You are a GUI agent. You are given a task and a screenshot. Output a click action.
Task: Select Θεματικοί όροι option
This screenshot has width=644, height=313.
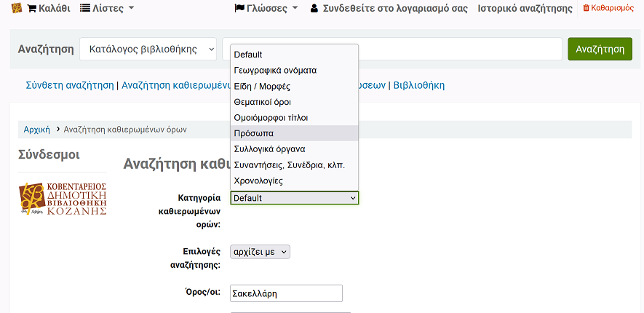click(x=294, y=102)
